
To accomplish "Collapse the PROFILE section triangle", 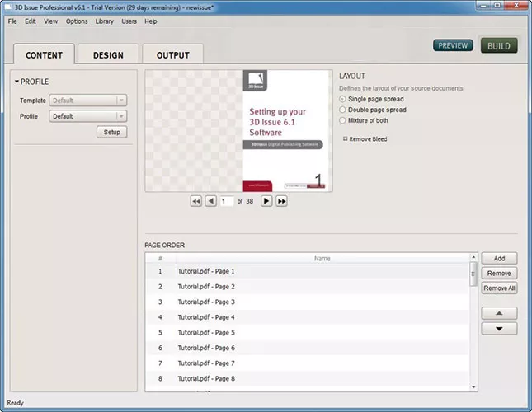I will tap(16, 82).
